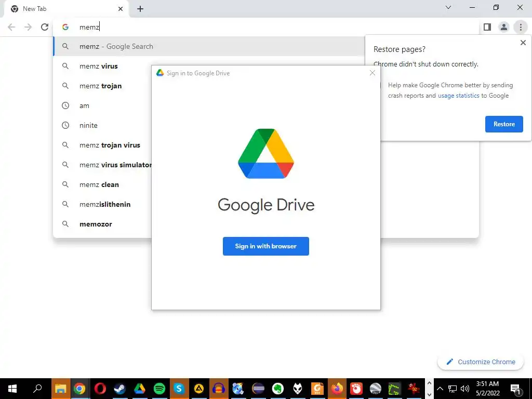This screenshot has height=399, width=532.
Task: Close the Restore pages bubble
Action: pos(523,43)
